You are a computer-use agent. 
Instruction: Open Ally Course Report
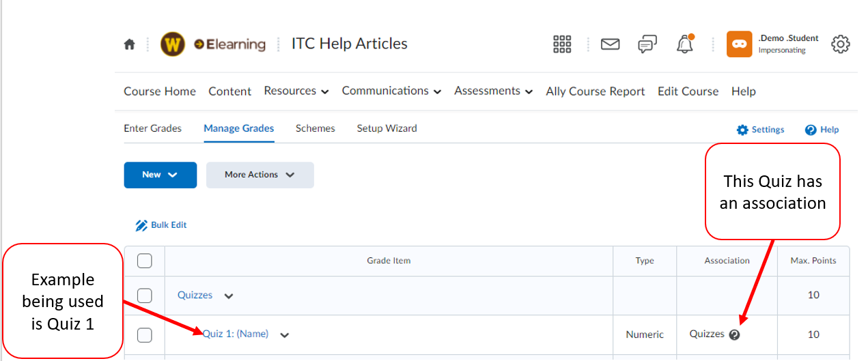(x=596, y=91)
